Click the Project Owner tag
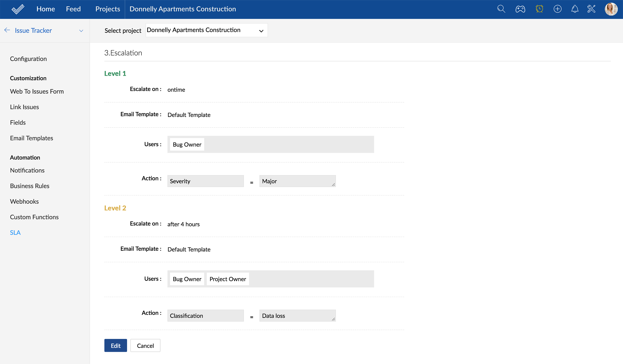This screenshot has height=364, width=623. pos(228,279)
